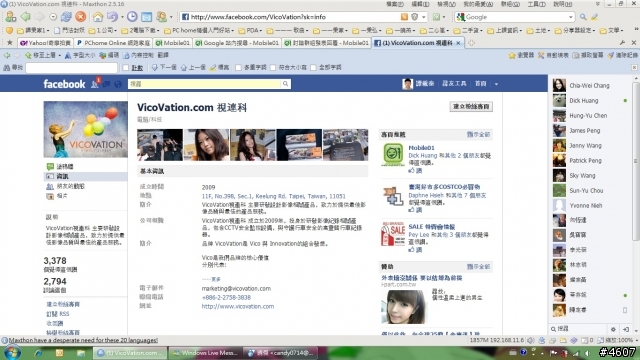Open the http://www.vicovation.com link

(238, 306)
